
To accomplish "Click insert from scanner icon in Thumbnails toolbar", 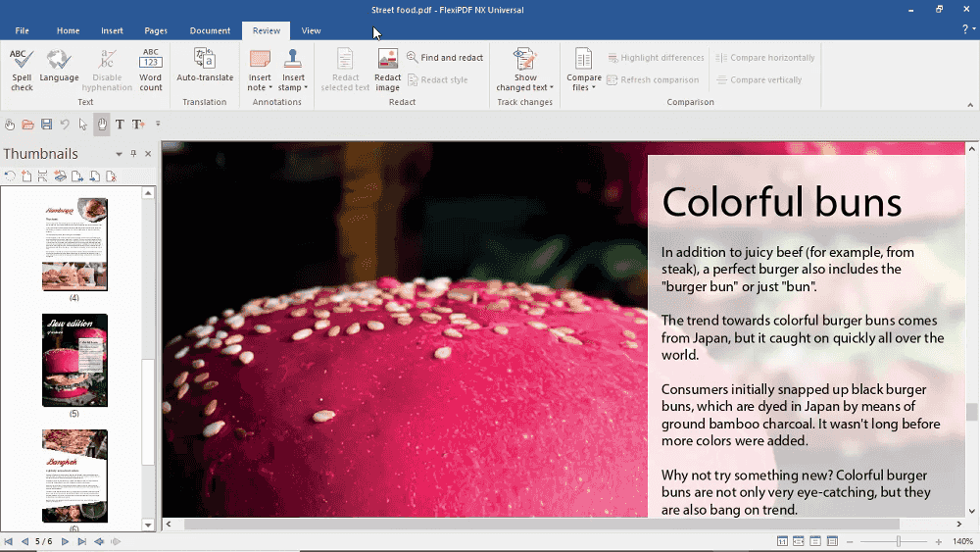I will [x=60, y=176].
